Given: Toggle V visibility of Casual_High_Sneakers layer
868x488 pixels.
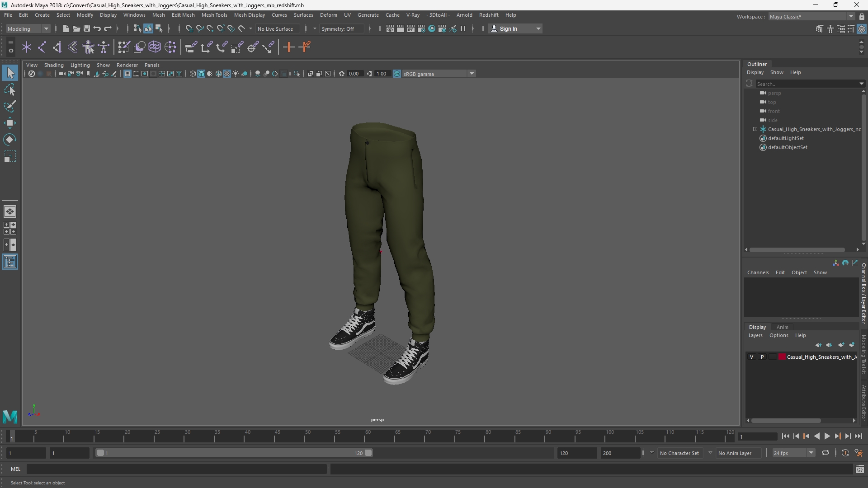Looking at the screenshot, I should 752,357.
